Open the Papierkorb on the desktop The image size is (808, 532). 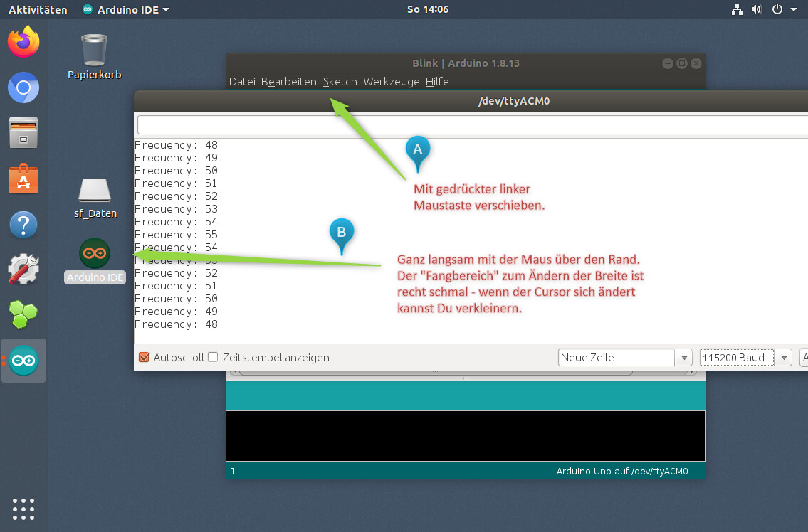point(93,50)
